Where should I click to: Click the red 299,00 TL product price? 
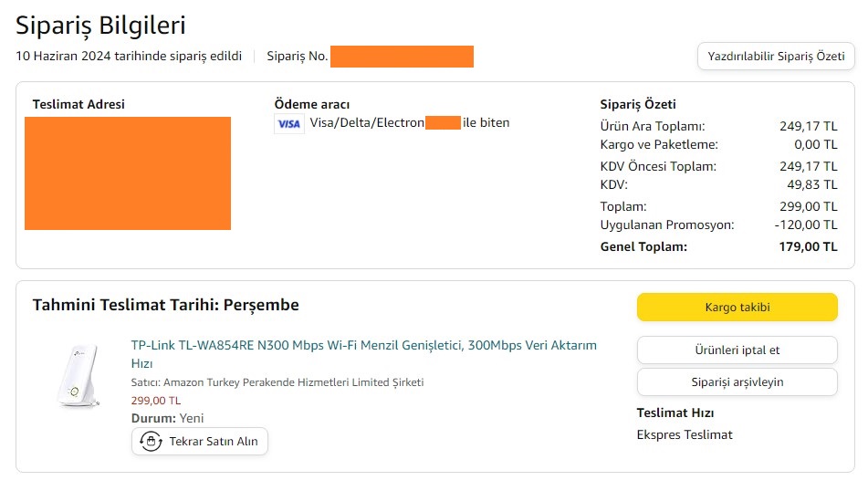tap(156, 400)
